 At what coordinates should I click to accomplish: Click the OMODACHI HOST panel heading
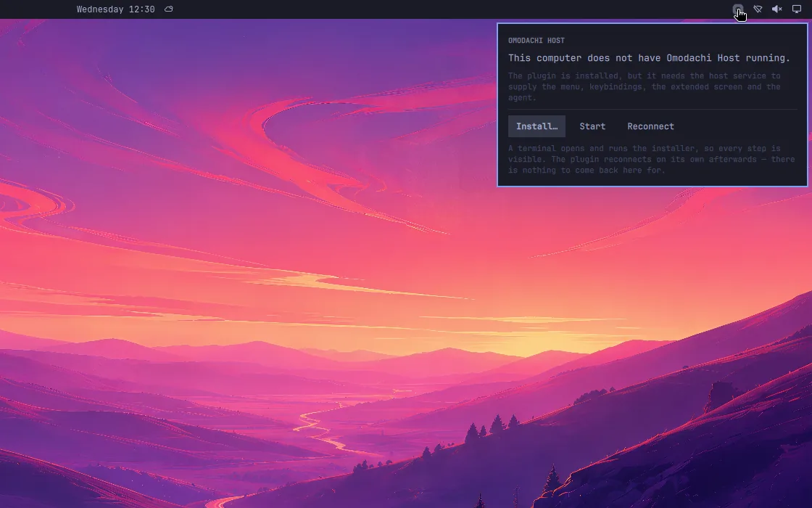(x=536, y=41)
